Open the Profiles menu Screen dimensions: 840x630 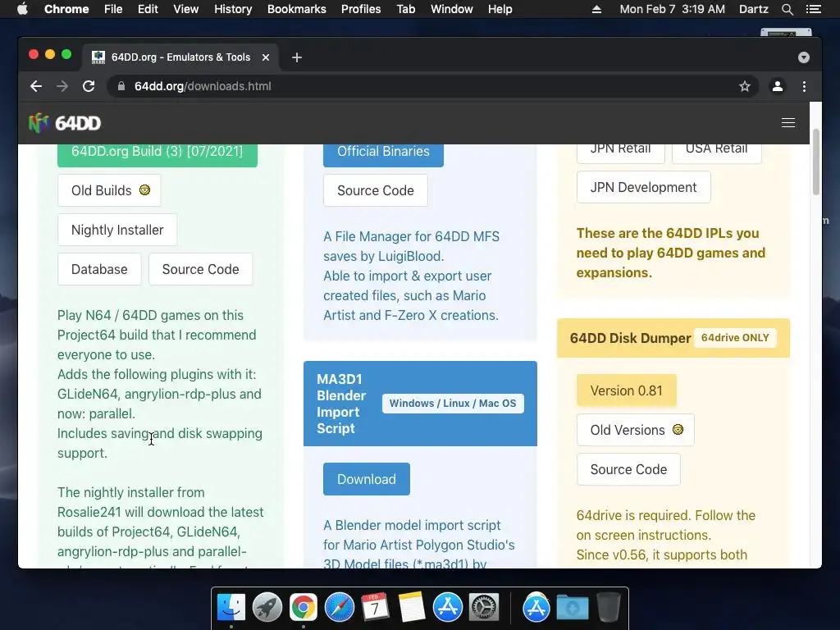(361, 9)
